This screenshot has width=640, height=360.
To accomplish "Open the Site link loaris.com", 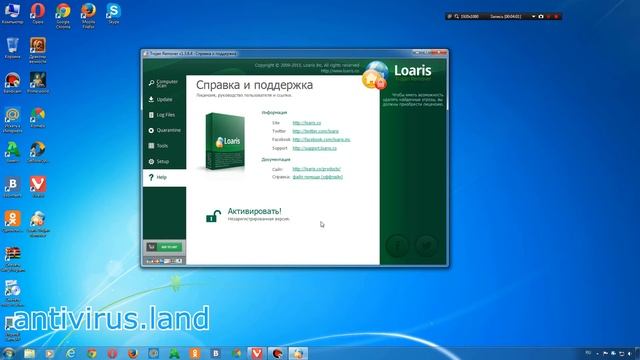I will pyautogui.click(x=307, y=123).
